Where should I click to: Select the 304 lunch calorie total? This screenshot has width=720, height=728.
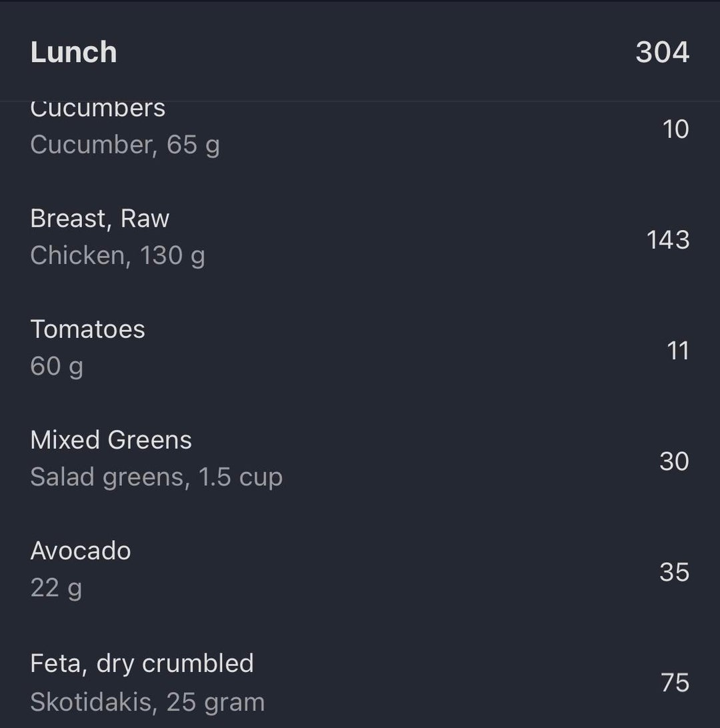pos(662,52)
